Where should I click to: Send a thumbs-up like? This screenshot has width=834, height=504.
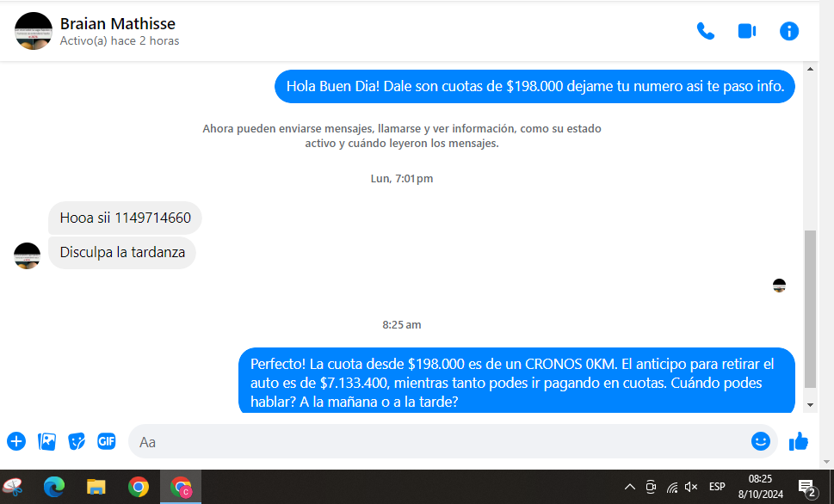click(x=799, y=441)
